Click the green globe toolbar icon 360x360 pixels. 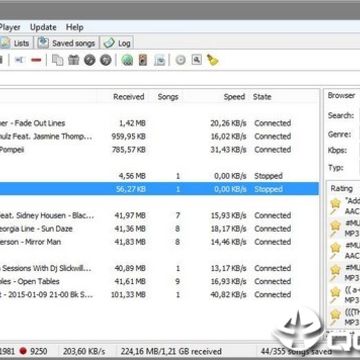[x=127, y=60]
